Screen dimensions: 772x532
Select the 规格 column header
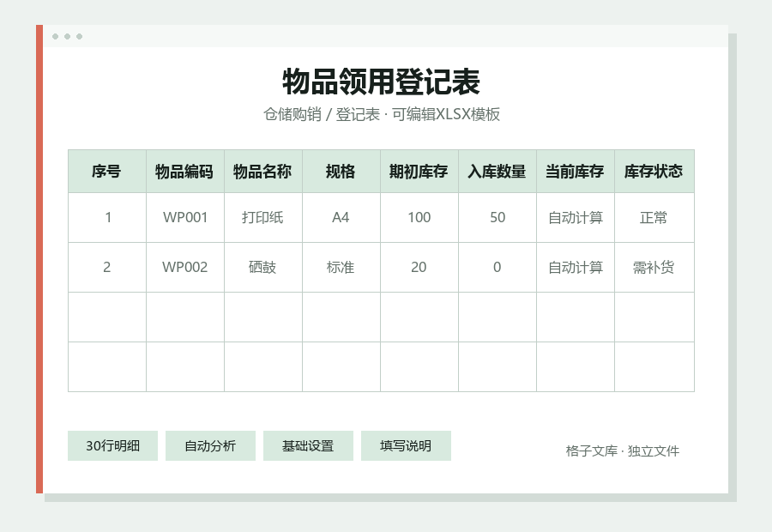(341, 172)
